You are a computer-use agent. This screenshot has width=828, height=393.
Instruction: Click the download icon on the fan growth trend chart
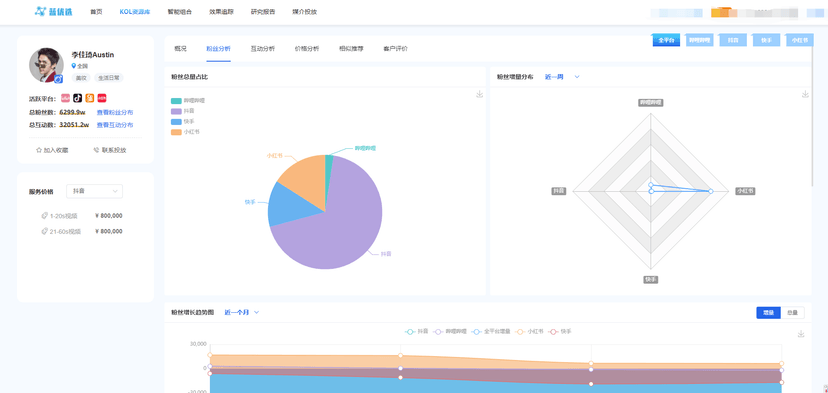(801, 334)
